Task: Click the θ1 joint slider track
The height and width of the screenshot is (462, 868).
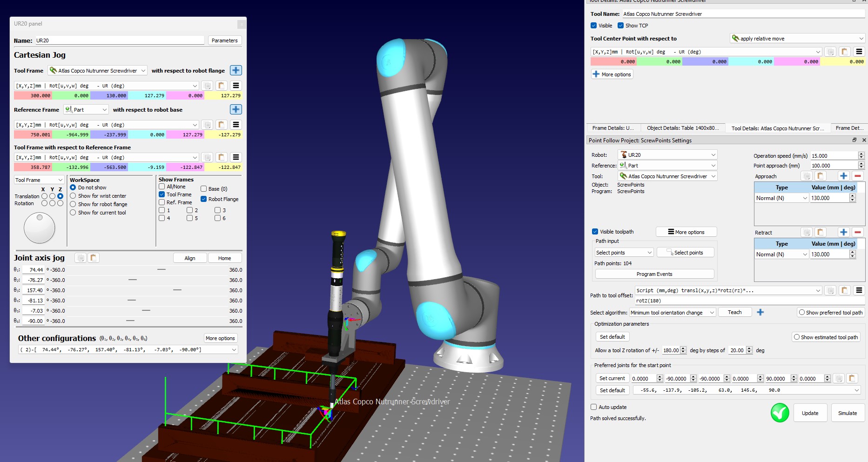Action: [x=161, y=270]
